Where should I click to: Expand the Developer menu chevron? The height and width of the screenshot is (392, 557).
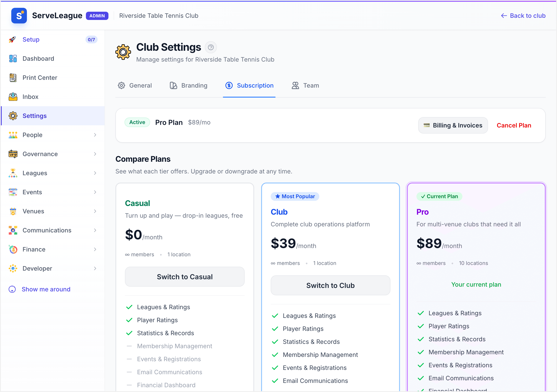pos(95,268)
